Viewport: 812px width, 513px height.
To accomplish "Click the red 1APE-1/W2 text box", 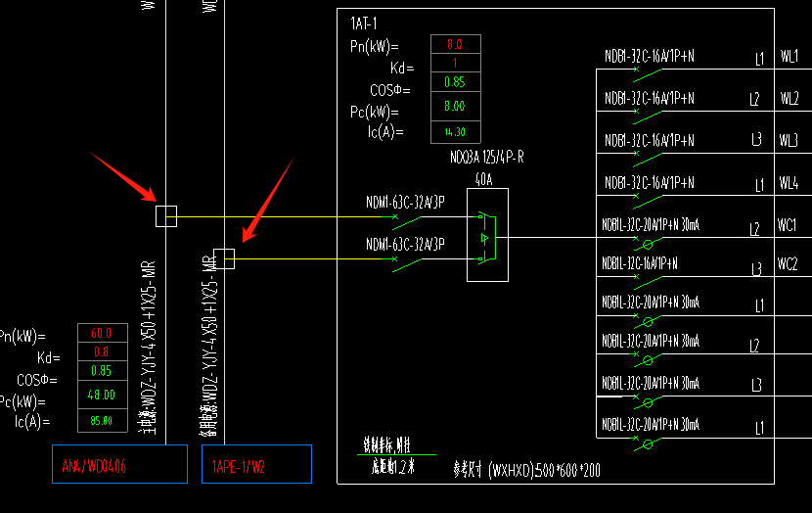I will (x=257, y=464).
